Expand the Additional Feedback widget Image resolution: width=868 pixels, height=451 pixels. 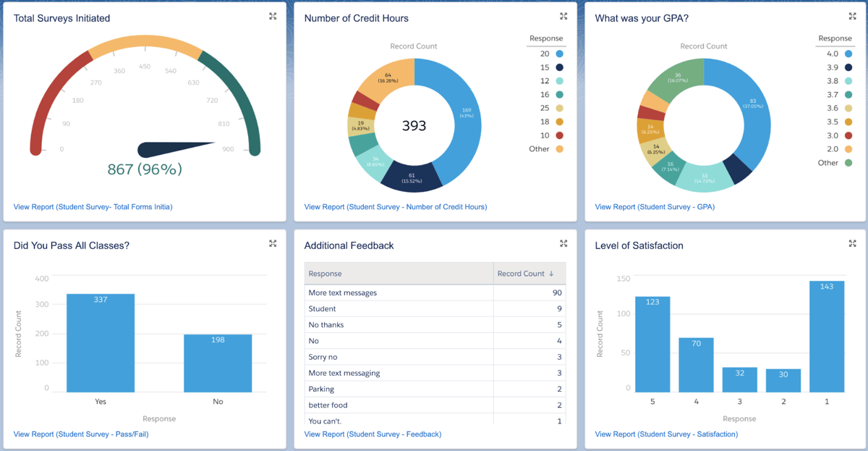pos(563,243)
